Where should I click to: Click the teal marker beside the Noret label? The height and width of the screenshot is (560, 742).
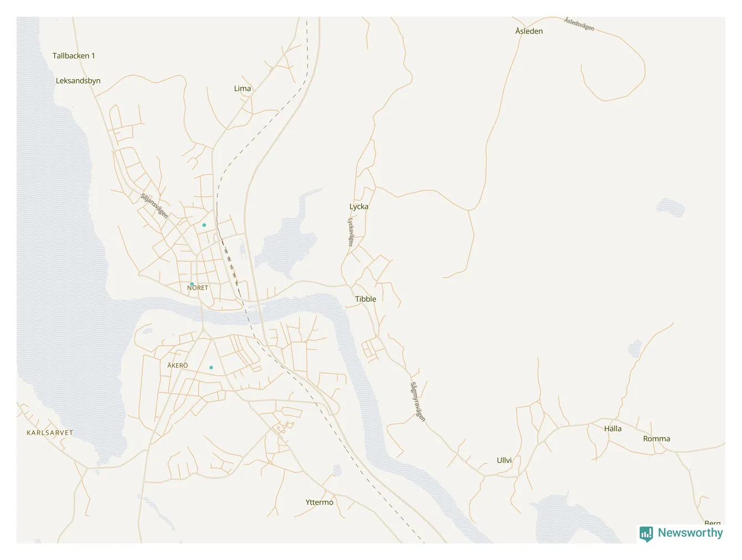pyautogui.click(x=192, y=284)
